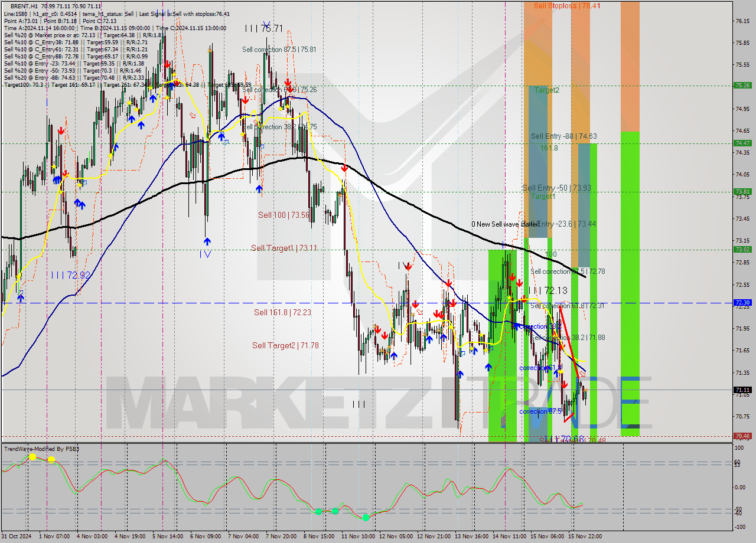Select '5 Nov 14:00' on the time axis
Image resolution: width=756 pixels, height=543 pixels.
coord(168,537)
